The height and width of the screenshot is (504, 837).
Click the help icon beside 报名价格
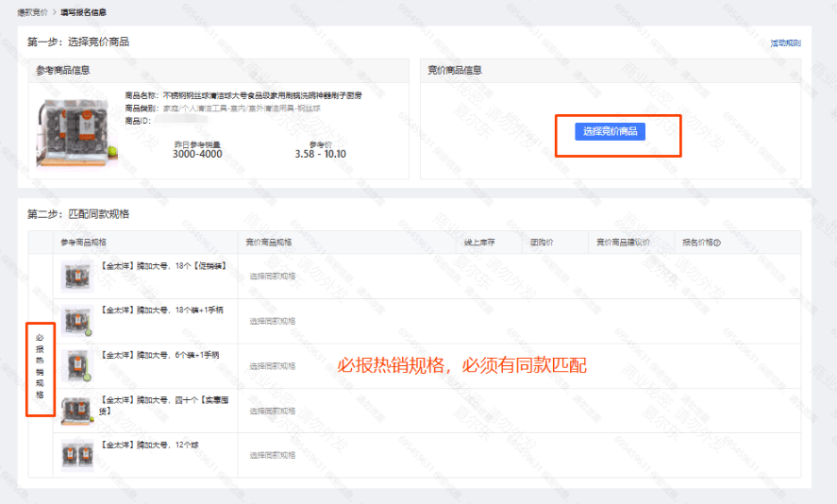[717, 243]
